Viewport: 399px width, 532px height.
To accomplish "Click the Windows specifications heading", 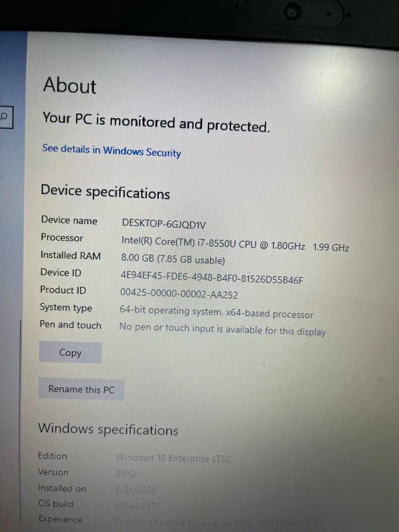I will point(108,429).
